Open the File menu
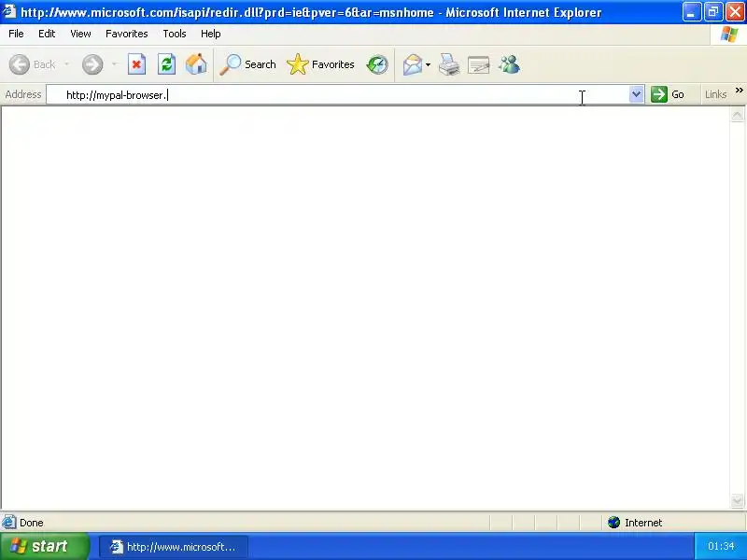This screenshot has width=747, height=560. 16,34
